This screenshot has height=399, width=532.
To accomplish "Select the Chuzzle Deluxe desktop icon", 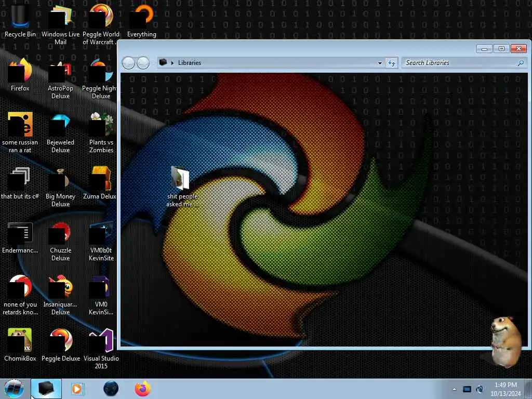I will pos(60,241).
